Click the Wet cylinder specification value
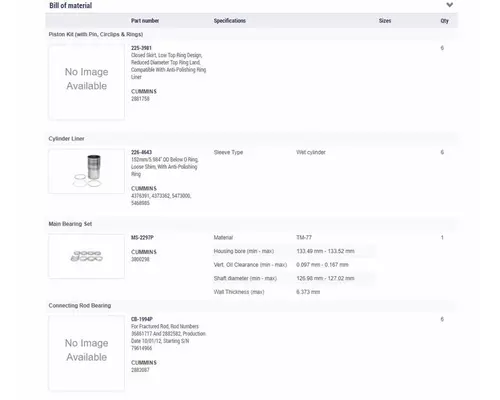This screenshot has width=500, height=400. tap(311, 152)
